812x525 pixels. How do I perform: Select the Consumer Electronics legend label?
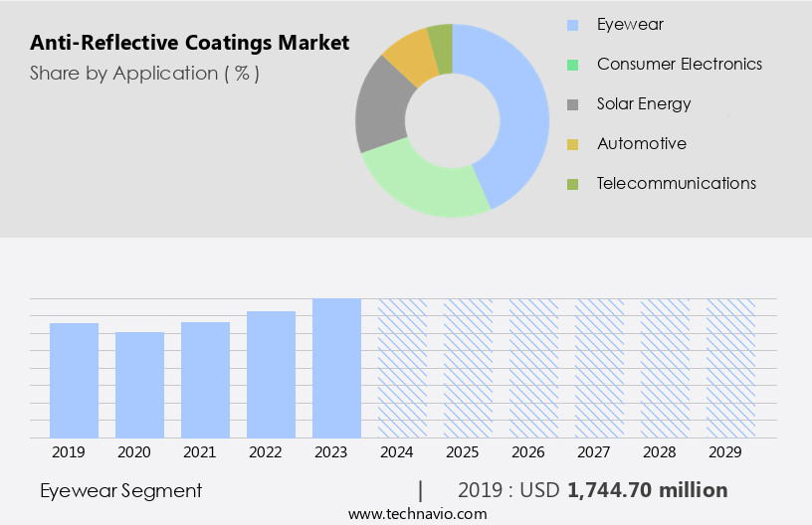679,64
